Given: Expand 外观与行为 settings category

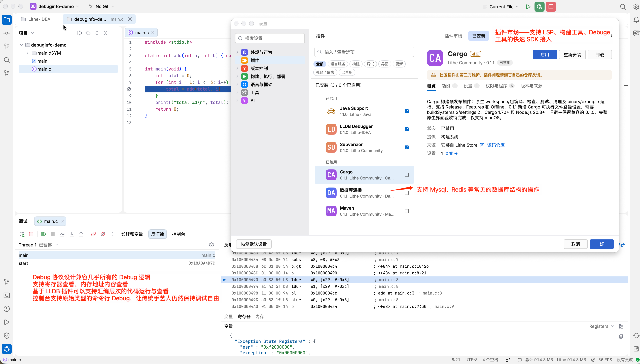Looking at the screenshot, I should pyautogui.click(x=237, y=52).
